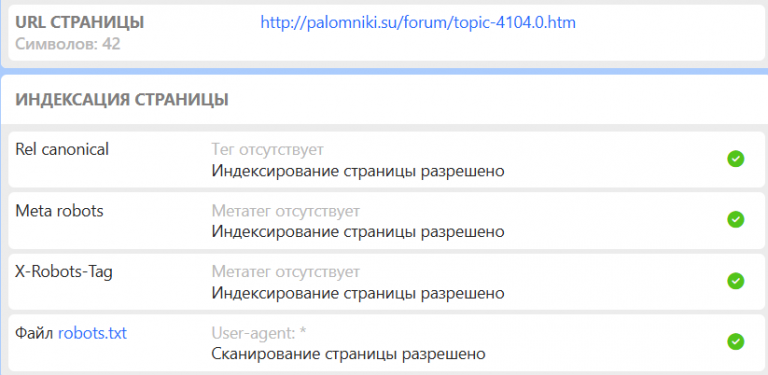The height and width of the screenshot is (375, 768).
Task: Click the Символов: 42 character count
Action: click(68, 44)
